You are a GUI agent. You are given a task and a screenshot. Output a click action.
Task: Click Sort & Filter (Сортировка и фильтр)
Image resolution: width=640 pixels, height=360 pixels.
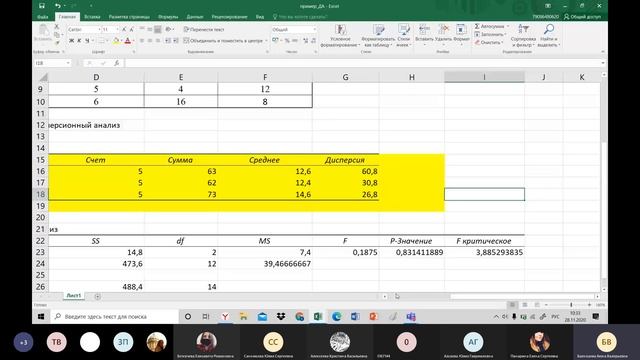(x=523, y=35)
